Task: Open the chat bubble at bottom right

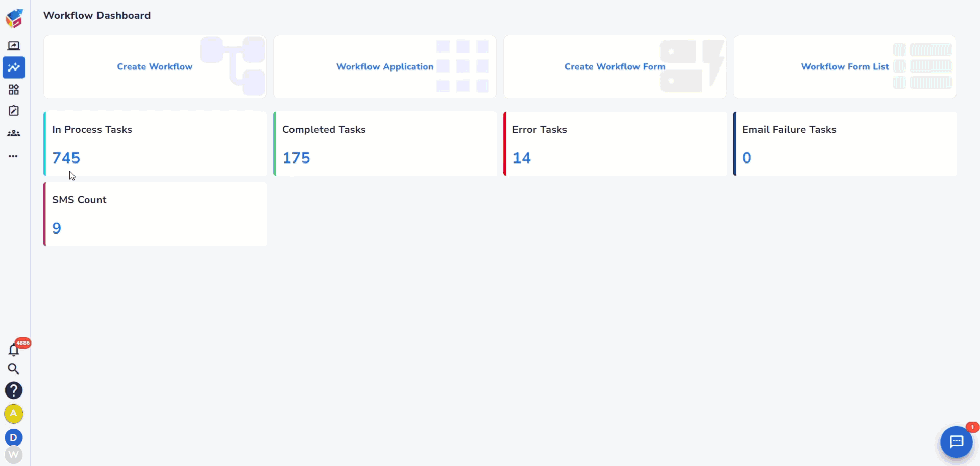Action: 957,442
